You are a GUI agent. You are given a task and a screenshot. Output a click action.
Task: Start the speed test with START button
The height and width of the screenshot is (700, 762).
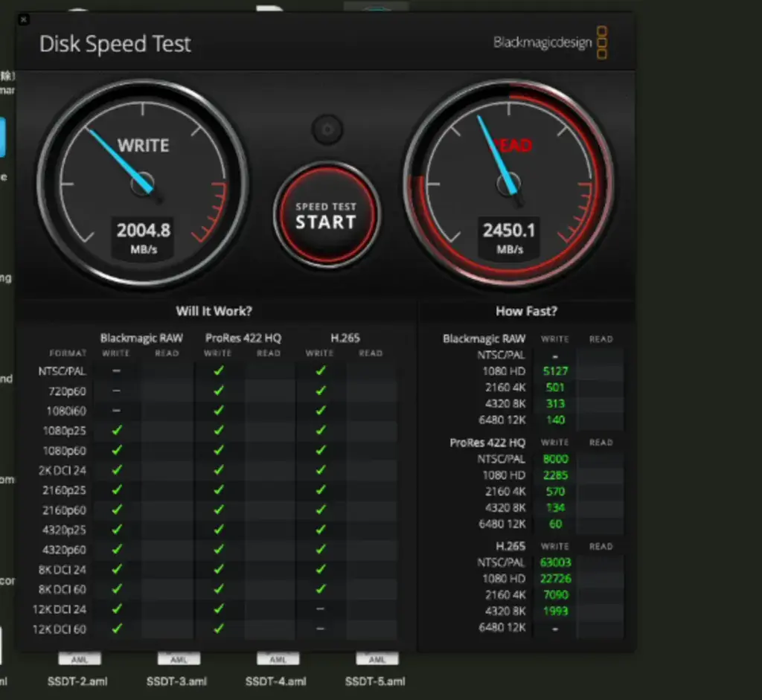click(x=326, y=215)
